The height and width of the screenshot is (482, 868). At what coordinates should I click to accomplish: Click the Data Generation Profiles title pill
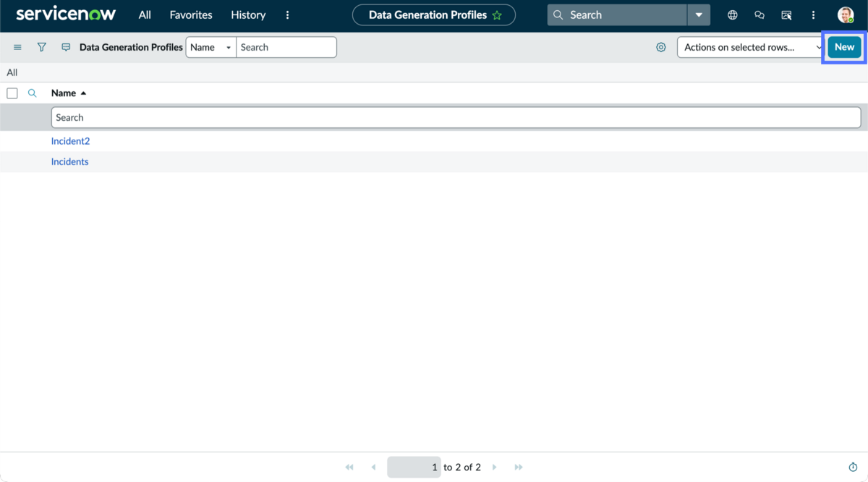434,15
